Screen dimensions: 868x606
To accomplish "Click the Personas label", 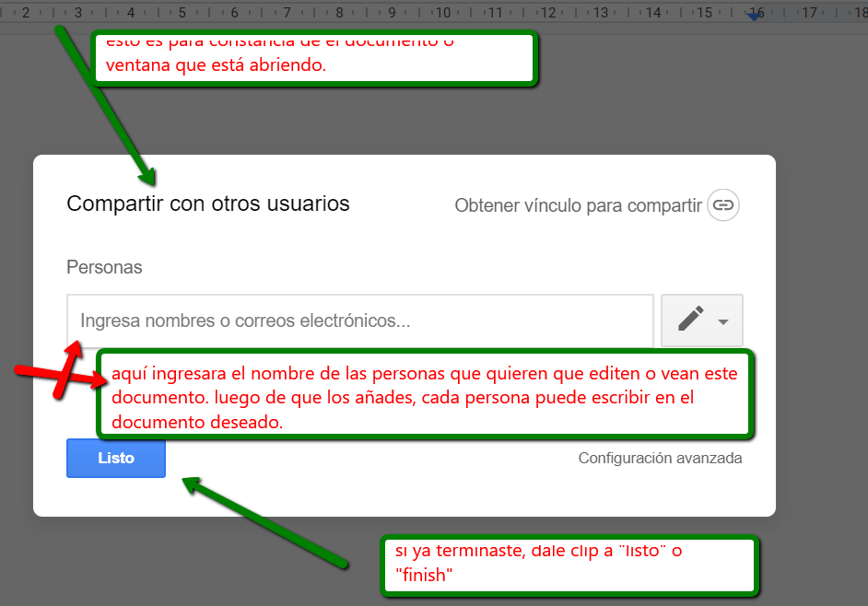I will coord(104,267).
